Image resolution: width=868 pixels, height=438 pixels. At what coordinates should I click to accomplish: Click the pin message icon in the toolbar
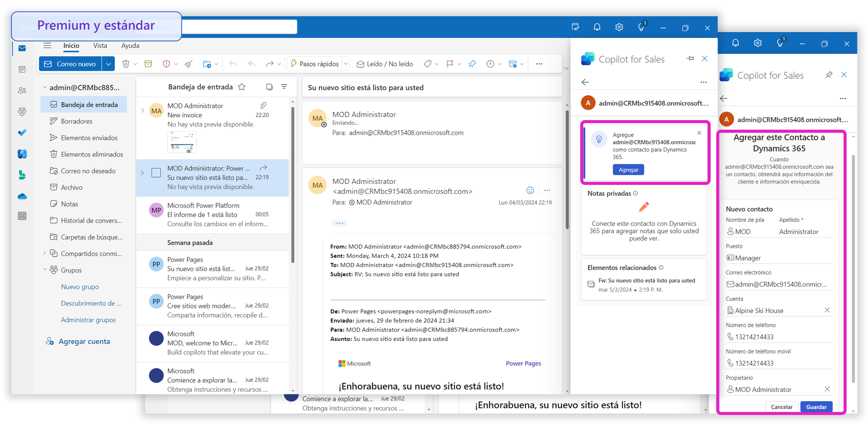click(x=472, y=64)
